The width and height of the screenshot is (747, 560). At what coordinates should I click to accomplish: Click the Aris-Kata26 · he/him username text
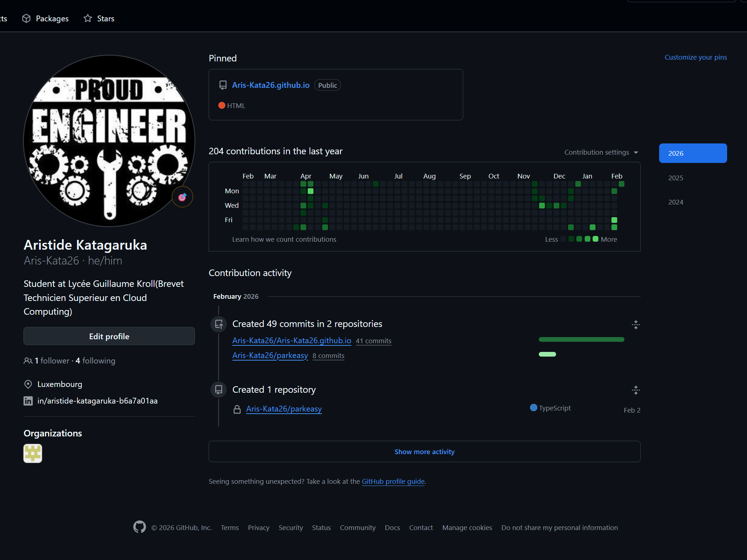point(73,260)
